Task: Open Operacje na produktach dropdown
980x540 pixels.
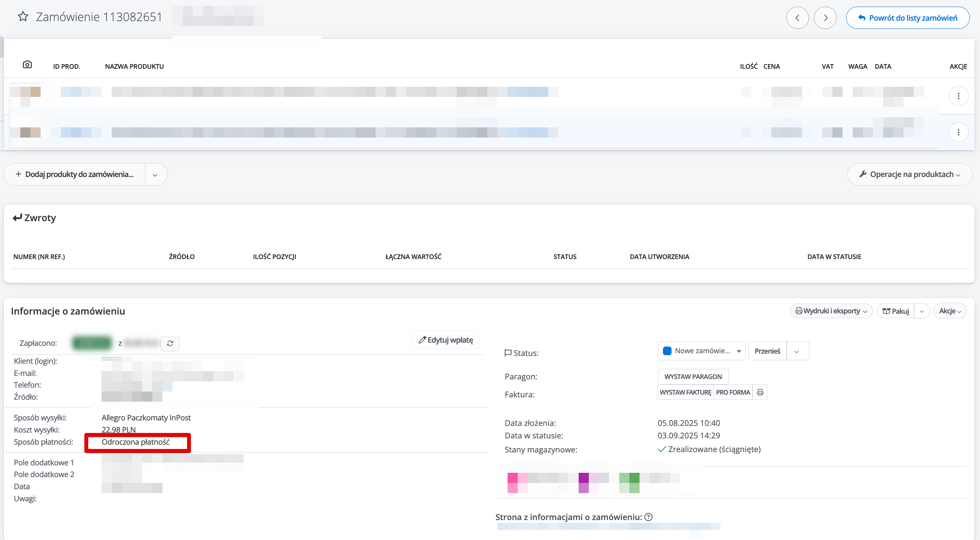Action: coord(909,174)
